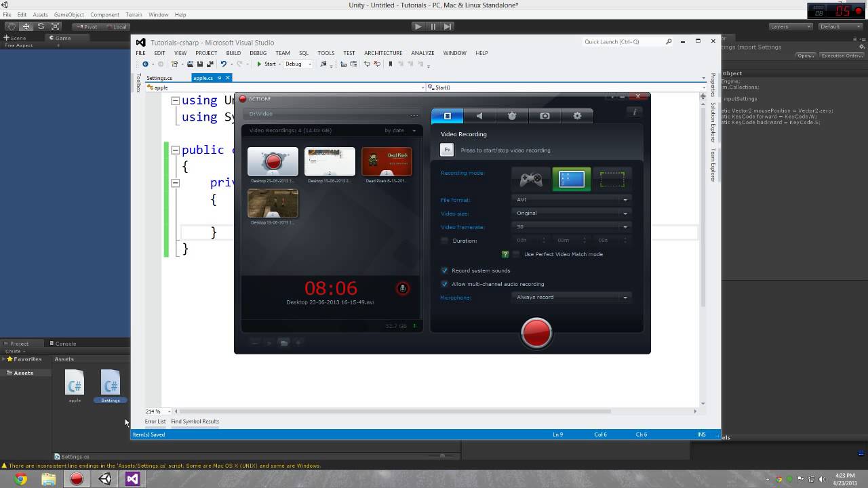Select the Active desktop recording mode
Screen dimensions: 868x488
[x=572, y=180]
